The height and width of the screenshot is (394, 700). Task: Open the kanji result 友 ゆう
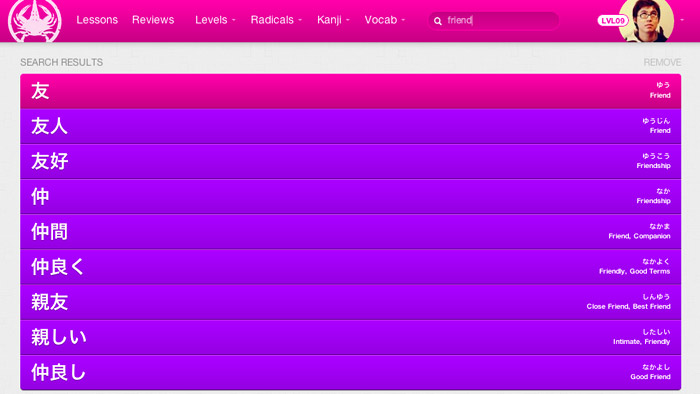pyautogui.click(x=350, y=91)
